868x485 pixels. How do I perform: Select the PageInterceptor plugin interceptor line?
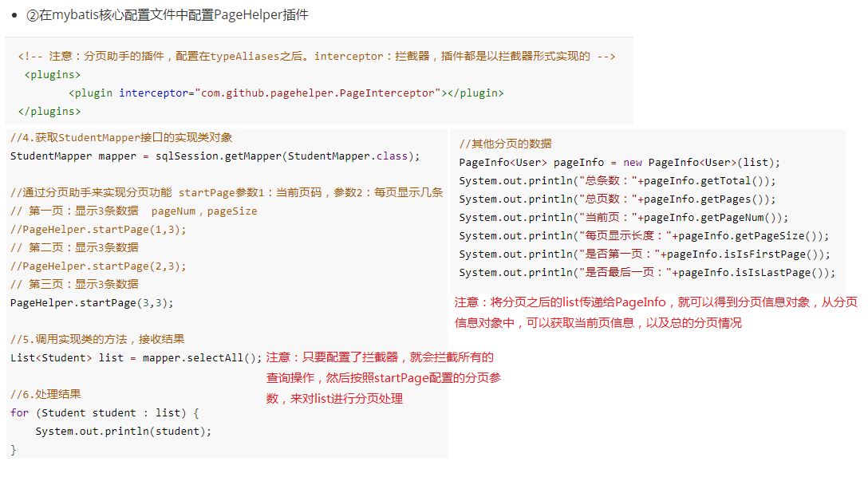(x=286, y=93)
